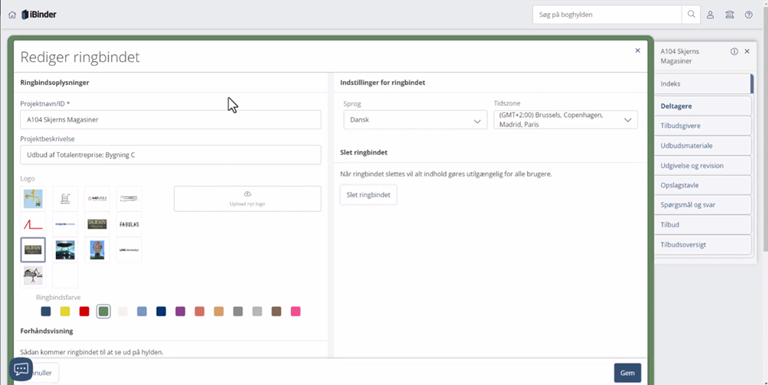Viewport: 768px width, 385px height.
Task: Open the Tilbudsoversigt tab
Action: point(703,244)
